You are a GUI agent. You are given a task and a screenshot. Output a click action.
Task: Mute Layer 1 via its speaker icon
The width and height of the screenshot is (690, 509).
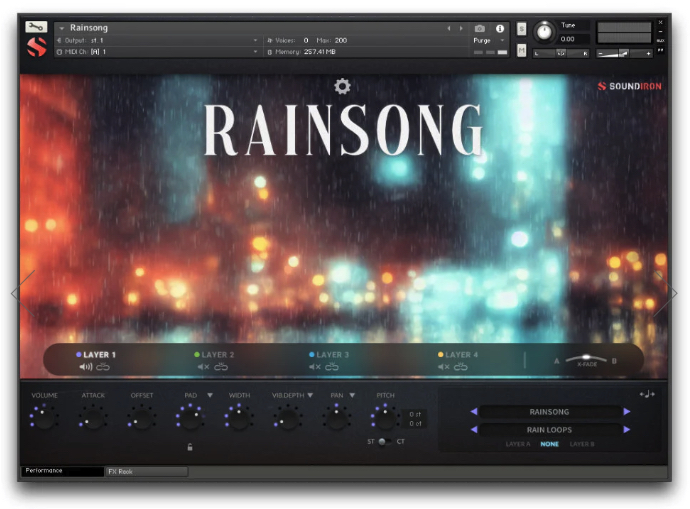(x=85, y=367)
